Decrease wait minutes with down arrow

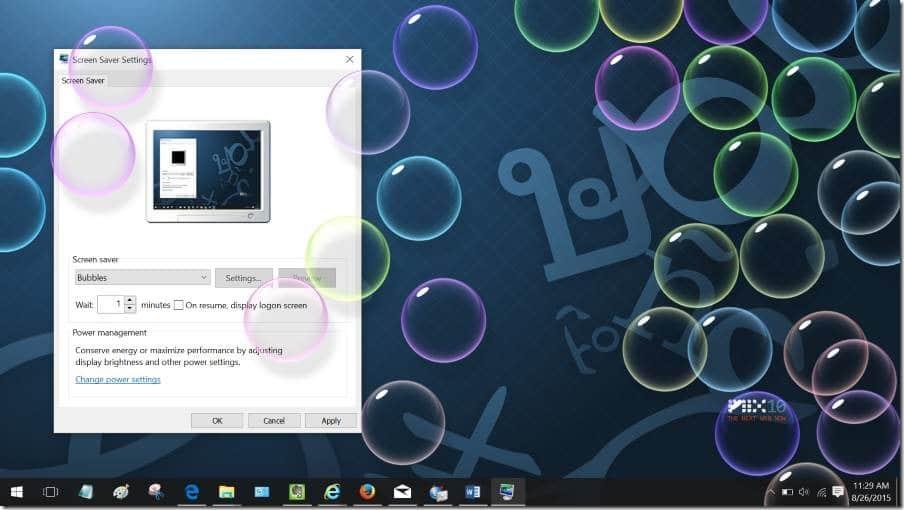coord(130,309)
